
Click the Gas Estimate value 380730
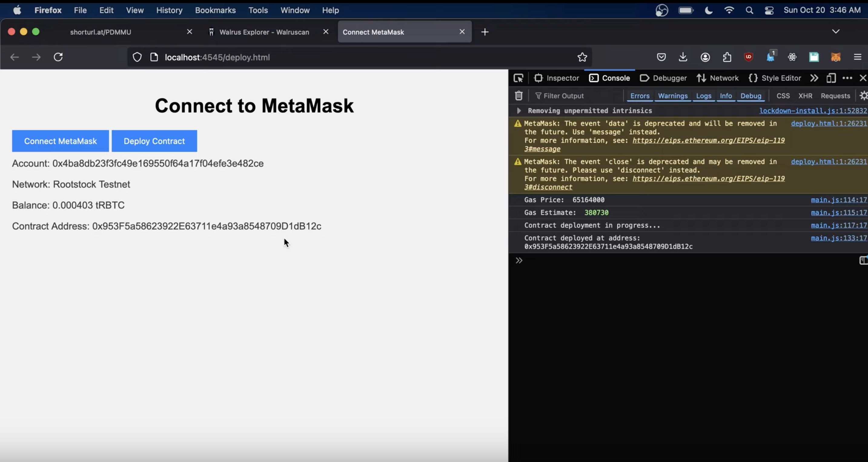596,213
